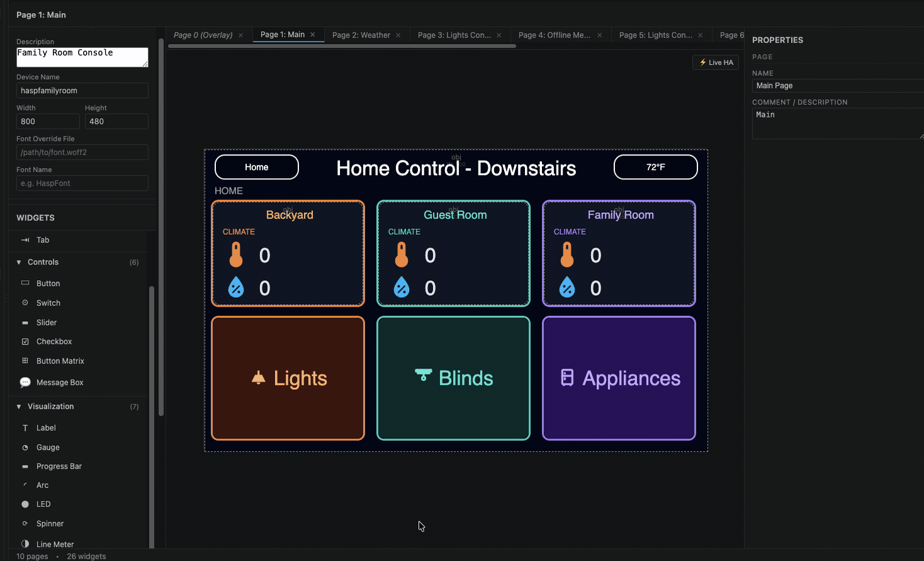924x561 pixels.
Task: Select the Blinds tile button
Action: coord(453,378)
